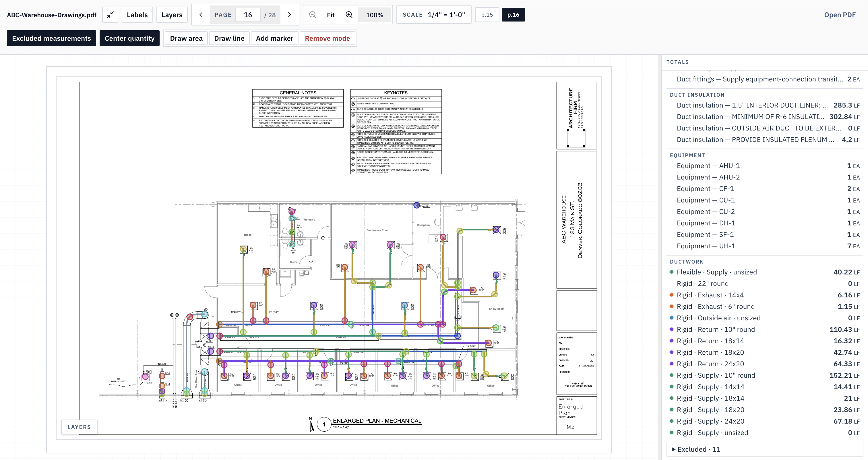The height and width of the screenshot is (460, 868).
Task: Click the DUCTWORK section header
Action: pyautogui.click(x=686, y=262)
